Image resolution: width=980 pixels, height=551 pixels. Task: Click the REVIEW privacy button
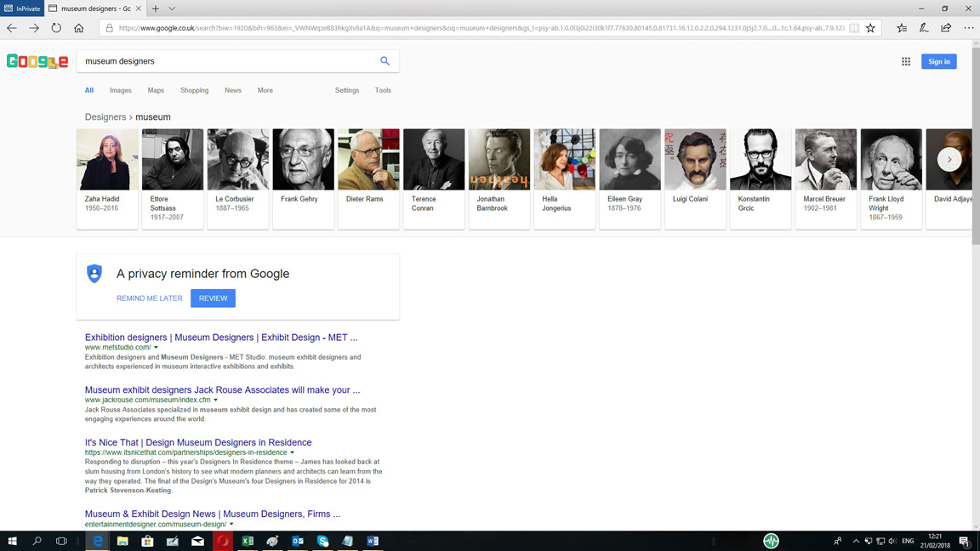pos(213,298)
